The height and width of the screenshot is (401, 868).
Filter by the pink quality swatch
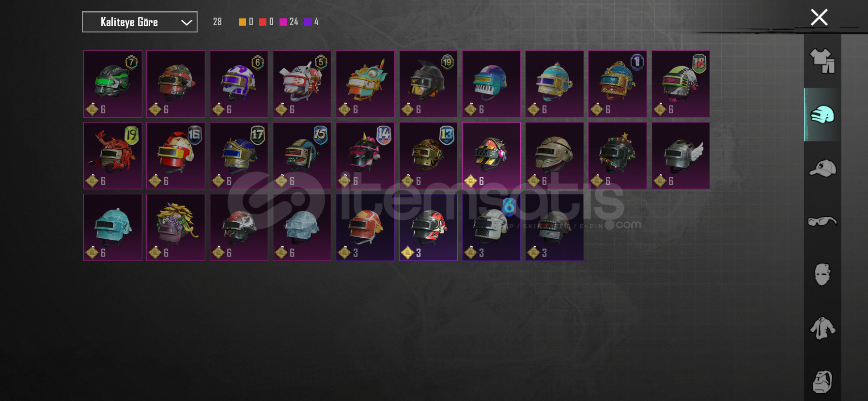click(x=283, y=22)
